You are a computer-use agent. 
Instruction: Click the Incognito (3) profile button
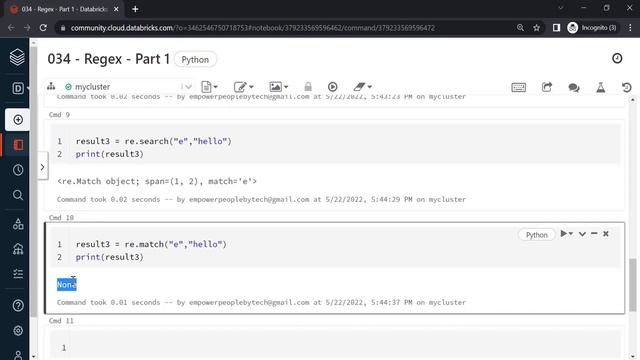pos(592,28)
